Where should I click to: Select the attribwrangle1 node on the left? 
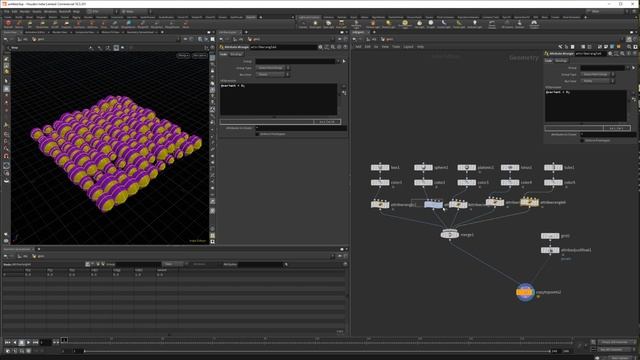[380, 204]
